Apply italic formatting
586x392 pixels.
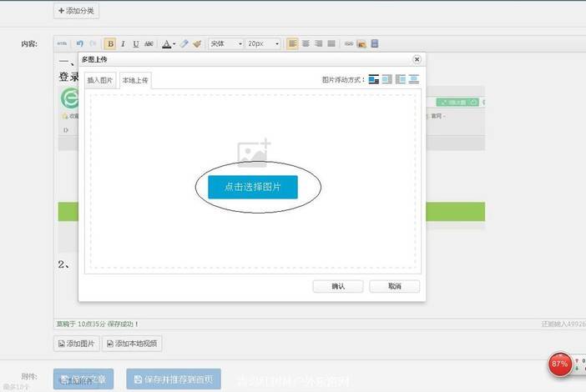(123, 43)
